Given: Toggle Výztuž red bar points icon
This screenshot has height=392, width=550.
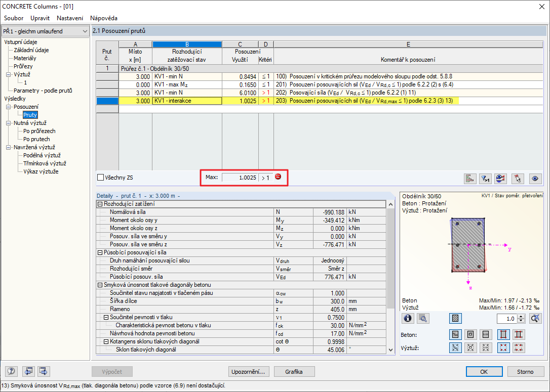Looking at the screenshot, I should click(x=503, y=347).
